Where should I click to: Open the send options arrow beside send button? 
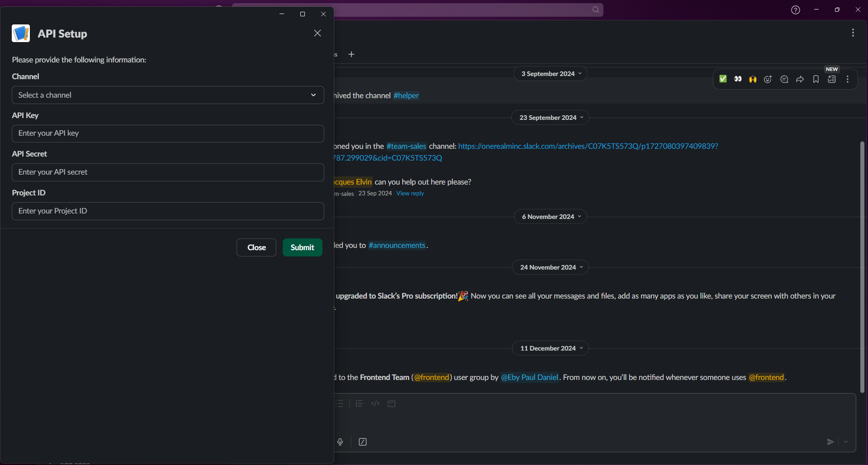846,442
